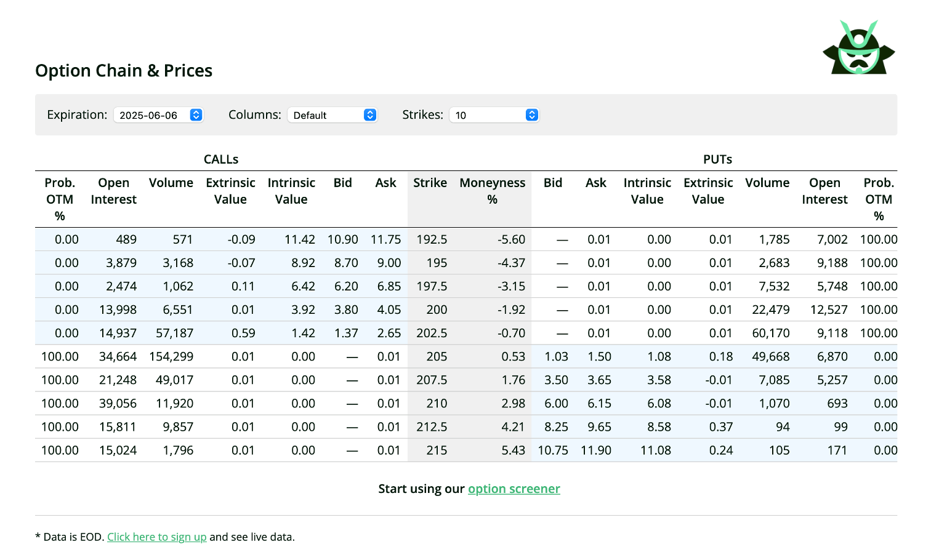Viewport: 931px width, 560px height.
Task: Click the samurai mask logo icon
Action: click(858, 48)
